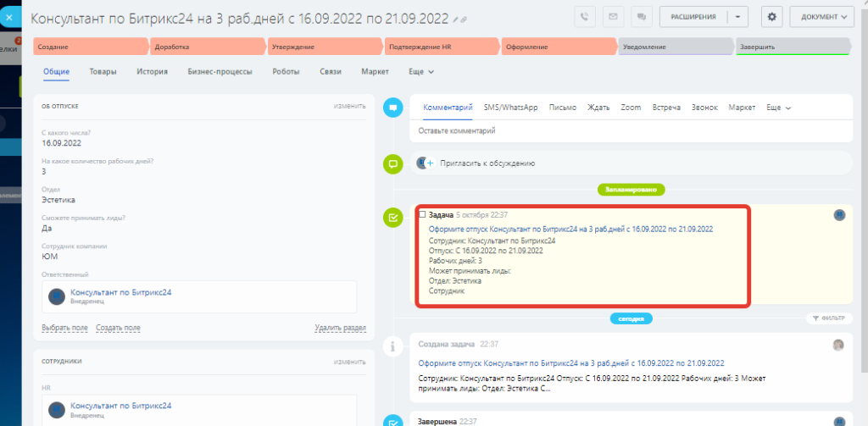Open Ответственный Консультант по Битрикс24 profile link
The width and height of the screenshot is (868, 426).
(x=121, y=292)
